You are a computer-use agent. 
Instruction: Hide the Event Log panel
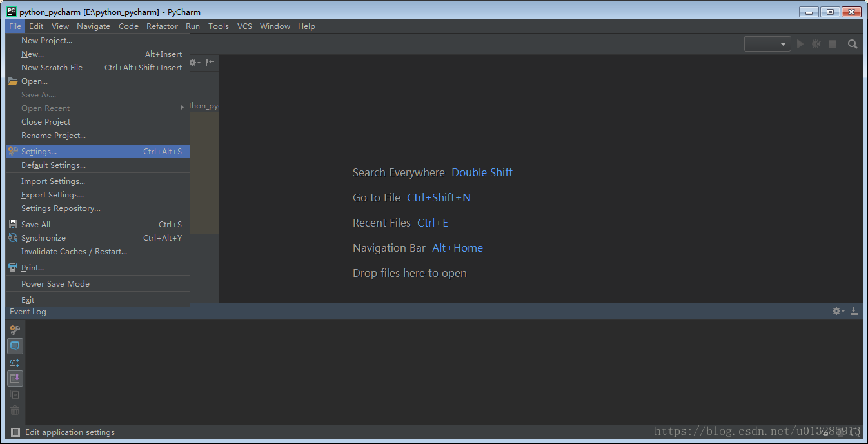(x=854, y=311)
